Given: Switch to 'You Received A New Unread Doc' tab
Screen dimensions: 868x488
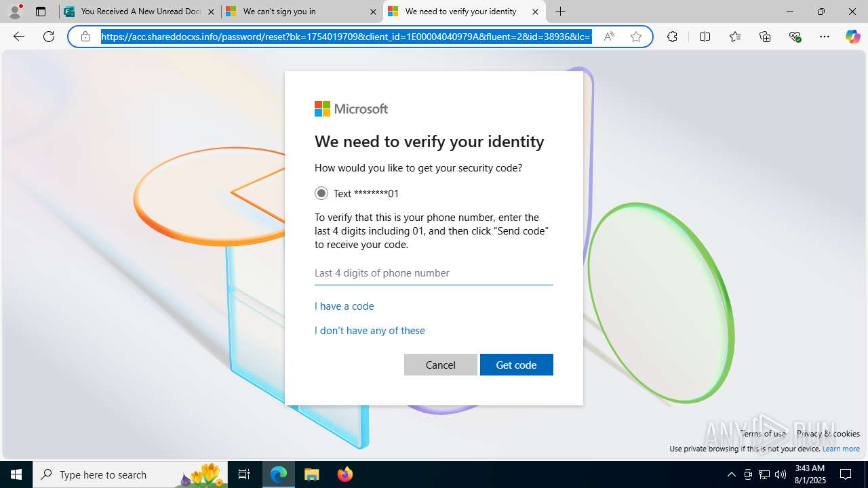Looking at the screenshot, I should [140, 12].
